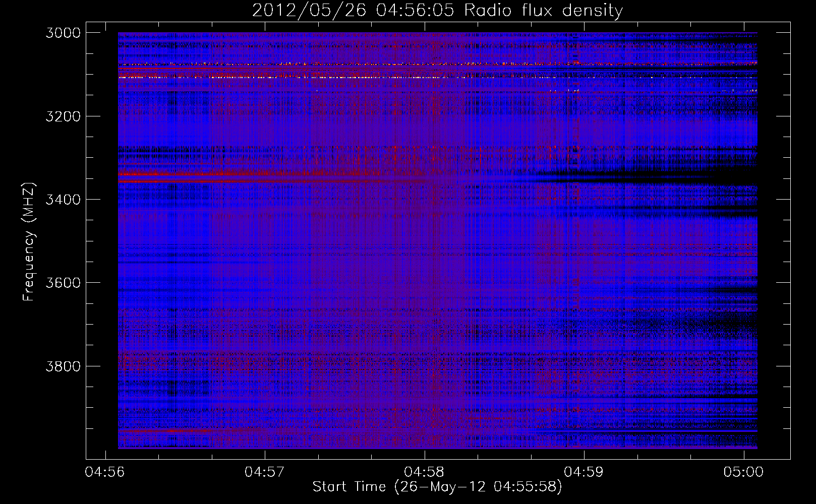Click the 04:59 time axis label
This screenshot has height=504, width=816.
tap(584, 472)
